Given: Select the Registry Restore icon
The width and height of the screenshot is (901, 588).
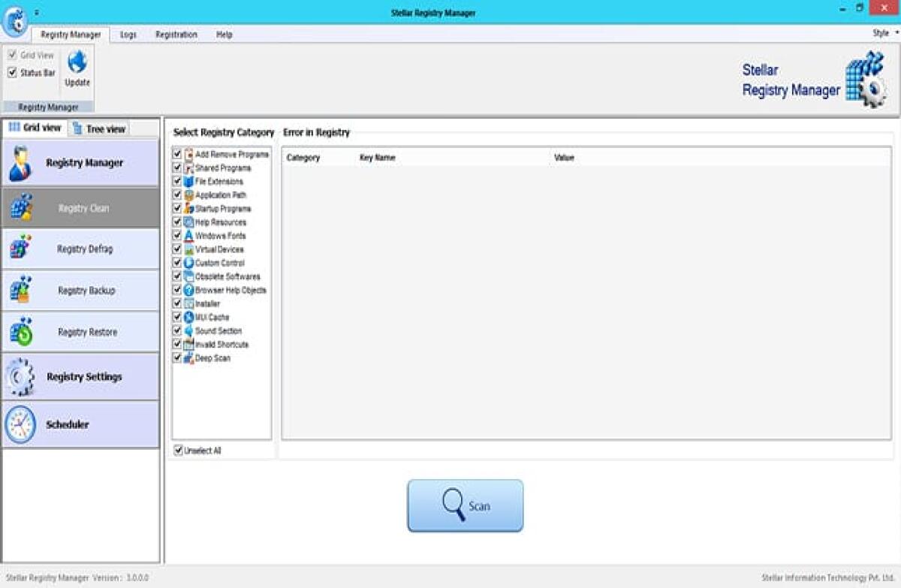Looking at the screenshot, I should click(x=23, y=331).
